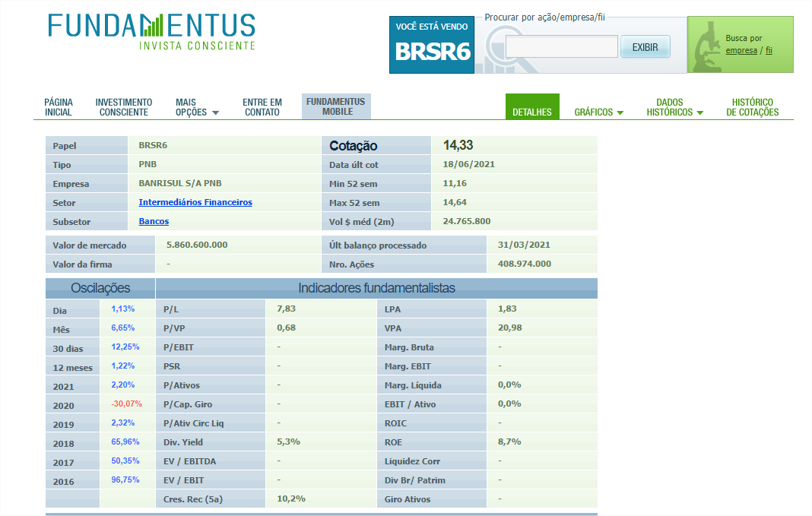The height and width of the screenshot is (516, 812).
Task: Click 30 dias oscillation 12,25%
Action: [125, 347]
